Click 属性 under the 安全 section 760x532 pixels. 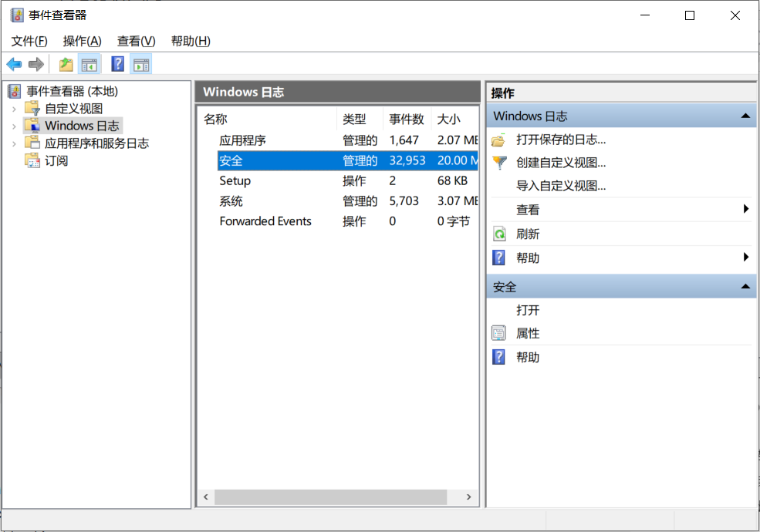528,333
